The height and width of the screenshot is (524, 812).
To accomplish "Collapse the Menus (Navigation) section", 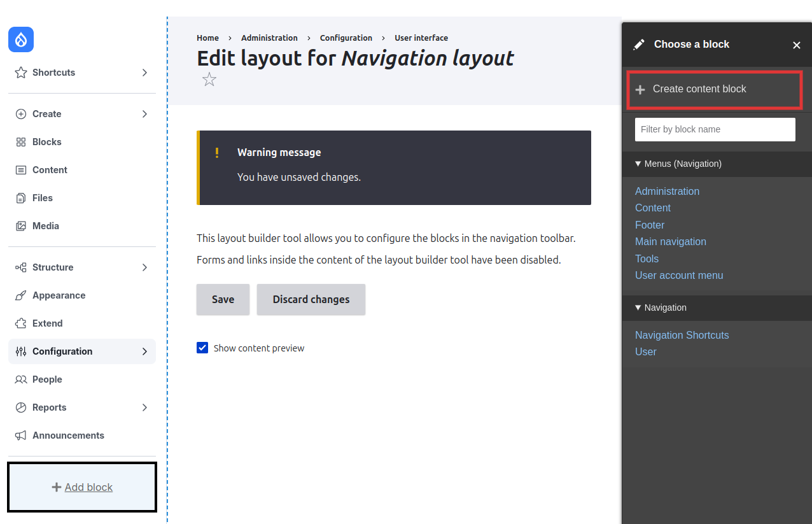I will click(638, 164).
